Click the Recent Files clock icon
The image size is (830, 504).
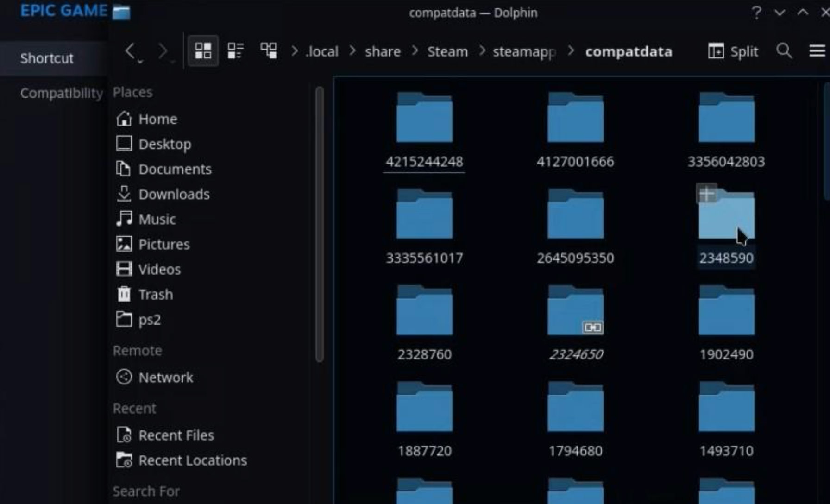coord(124,435)
